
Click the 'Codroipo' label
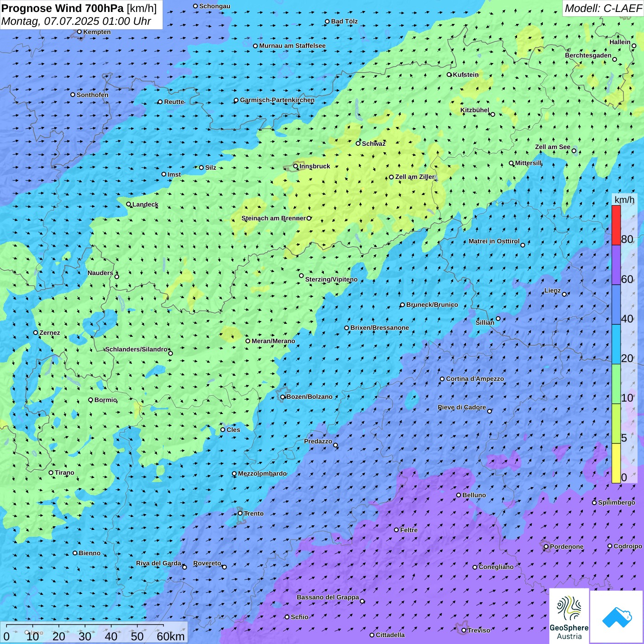[628, 546]
